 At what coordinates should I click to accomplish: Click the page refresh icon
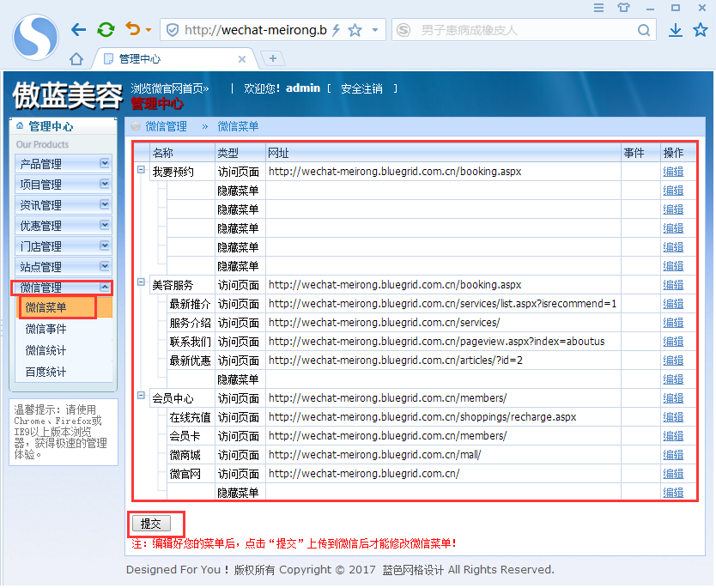pos(105,28)
